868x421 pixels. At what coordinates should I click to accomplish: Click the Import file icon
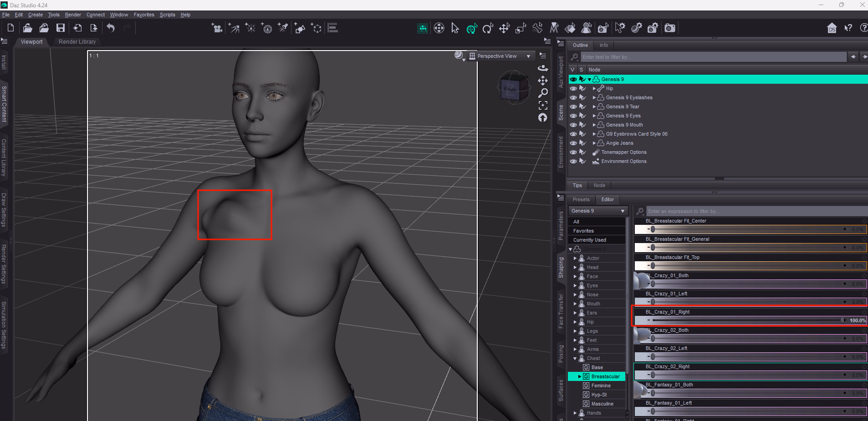click(77, 28)
